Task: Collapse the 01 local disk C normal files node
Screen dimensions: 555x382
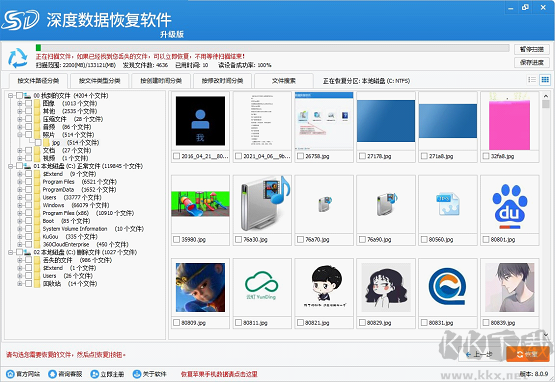Action: tap(11, 166)
